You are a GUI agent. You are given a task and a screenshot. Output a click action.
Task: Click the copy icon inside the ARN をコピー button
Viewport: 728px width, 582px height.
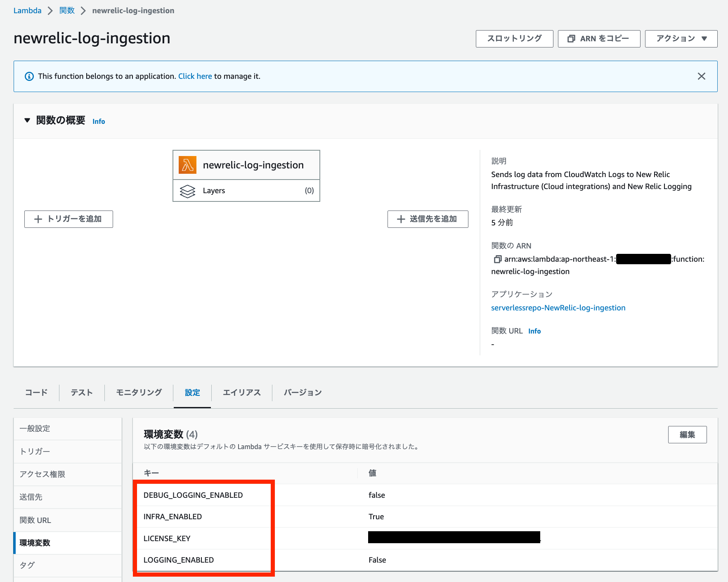pyautogui.click(x=572, y=38)
